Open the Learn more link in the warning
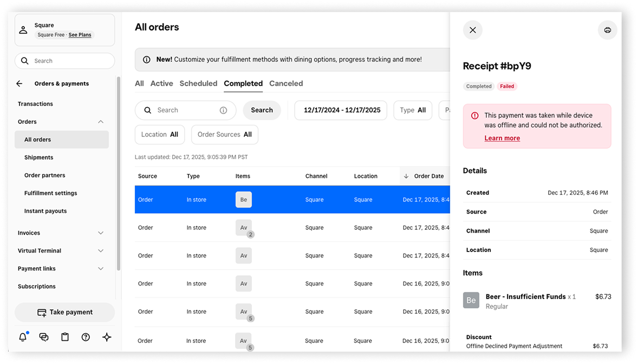 502,138
